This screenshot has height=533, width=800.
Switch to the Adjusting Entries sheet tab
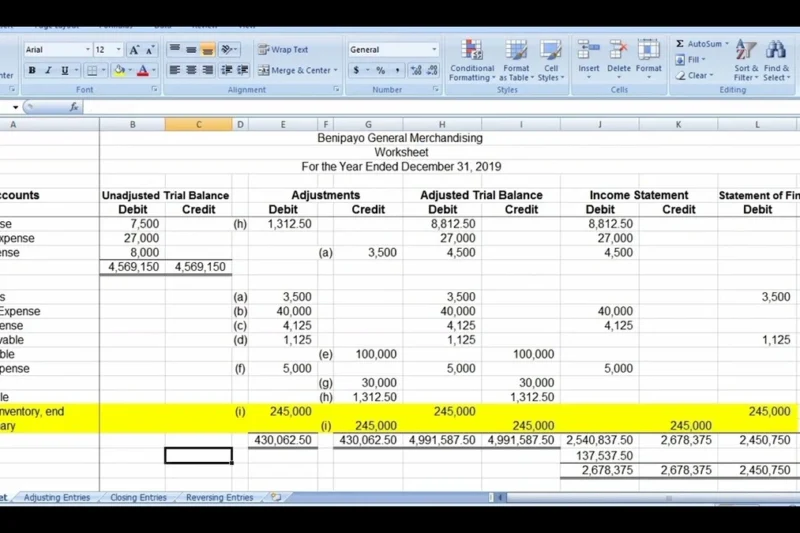click(57, 497)
